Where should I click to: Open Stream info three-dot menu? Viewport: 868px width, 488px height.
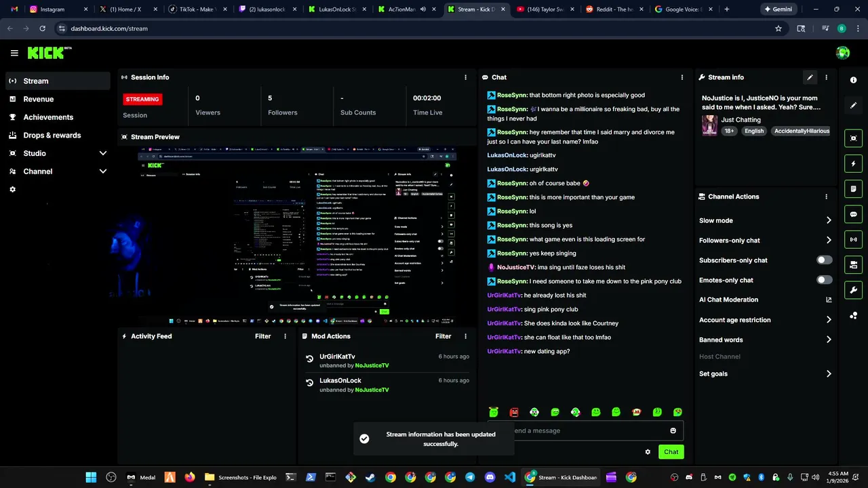pyautogui.click(x=826, y=77)
